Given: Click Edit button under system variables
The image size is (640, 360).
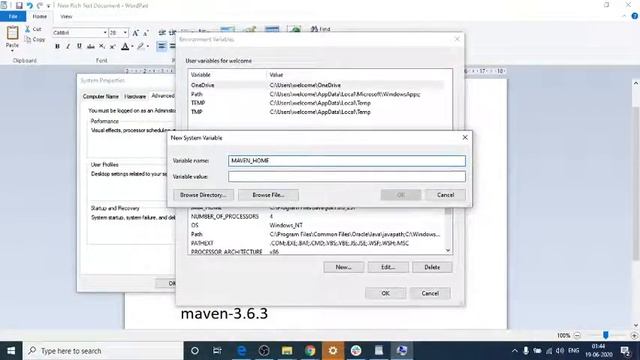Looking at the screenshot, I should (388, 267).
